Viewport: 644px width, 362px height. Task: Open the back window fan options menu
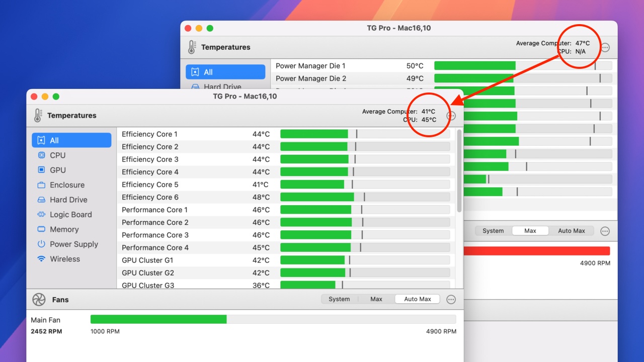[605, 231]
